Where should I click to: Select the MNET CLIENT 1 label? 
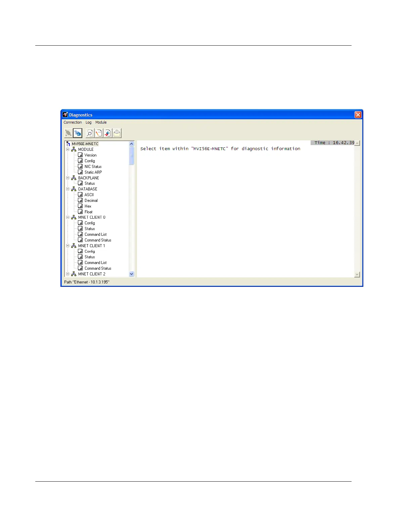(x=92, y=246)
